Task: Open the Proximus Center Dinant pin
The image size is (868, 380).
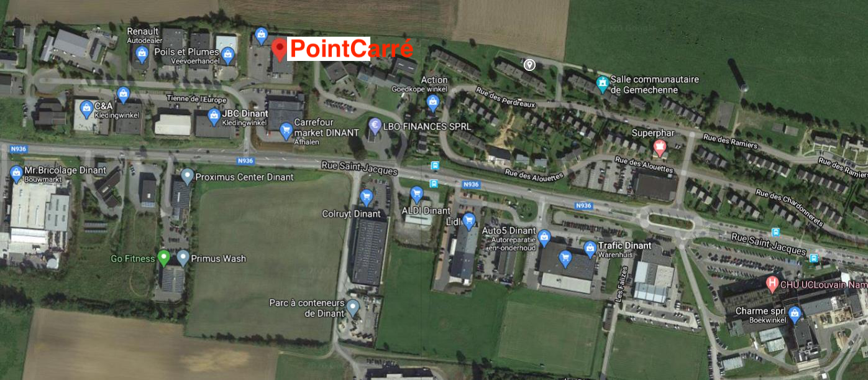Action: (187, 176)
